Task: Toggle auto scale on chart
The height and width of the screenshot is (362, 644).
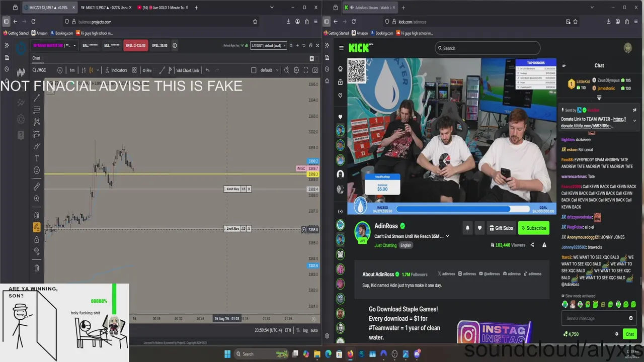Action: (314, 330)
